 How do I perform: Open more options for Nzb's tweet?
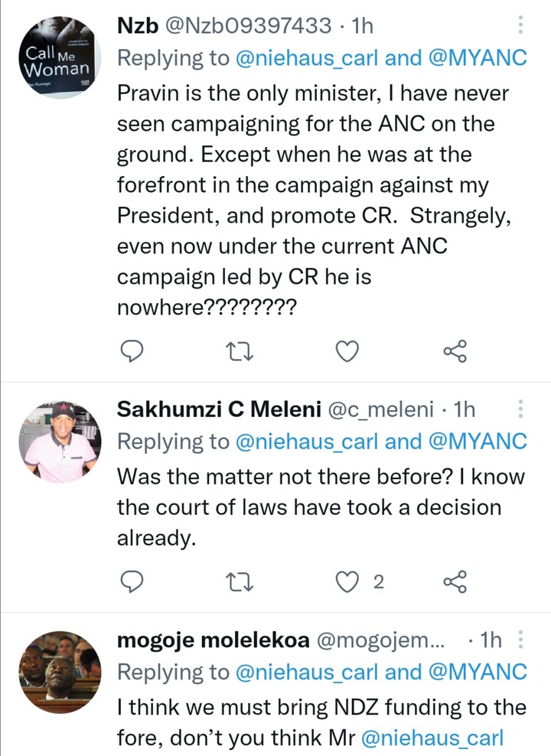point(520,24)
